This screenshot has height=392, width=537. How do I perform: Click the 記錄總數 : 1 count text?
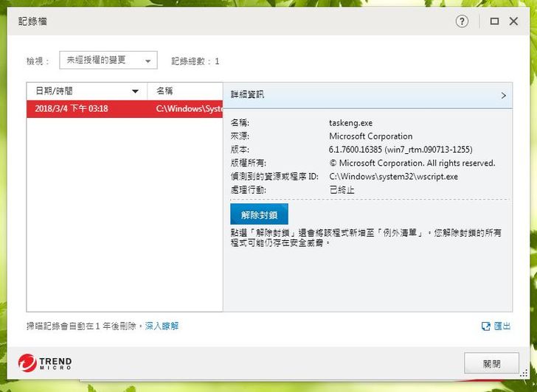coord(195,61)
